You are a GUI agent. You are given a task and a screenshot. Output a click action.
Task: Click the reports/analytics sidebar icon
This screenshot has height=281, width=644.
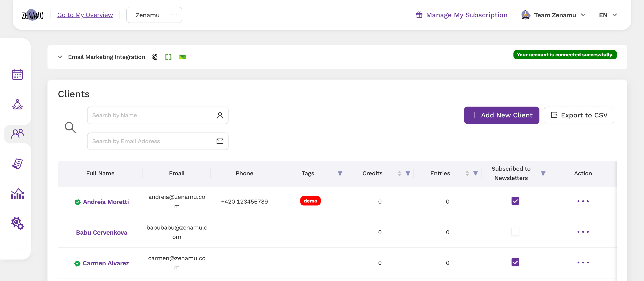[17, 194]
